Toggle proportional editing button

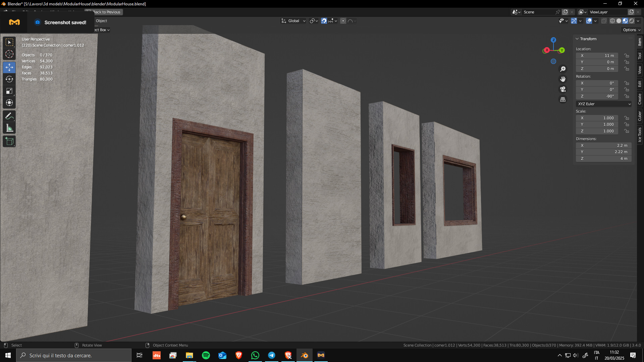click(x=343, y=21)
